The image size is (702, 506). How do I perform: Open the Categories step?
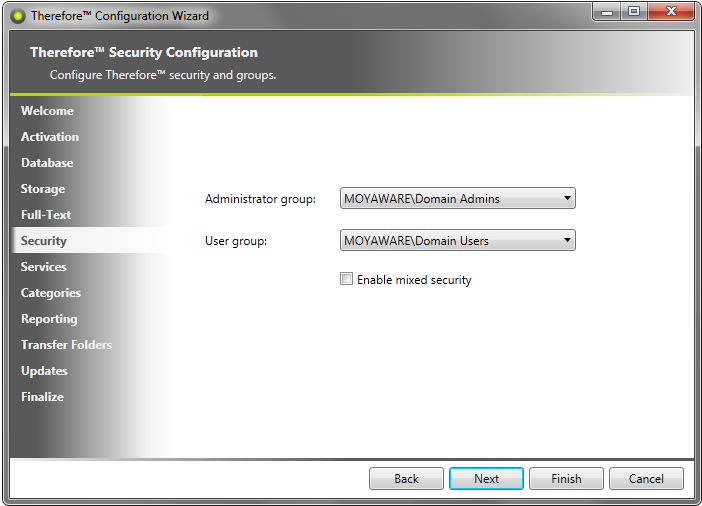pos(51,293)
